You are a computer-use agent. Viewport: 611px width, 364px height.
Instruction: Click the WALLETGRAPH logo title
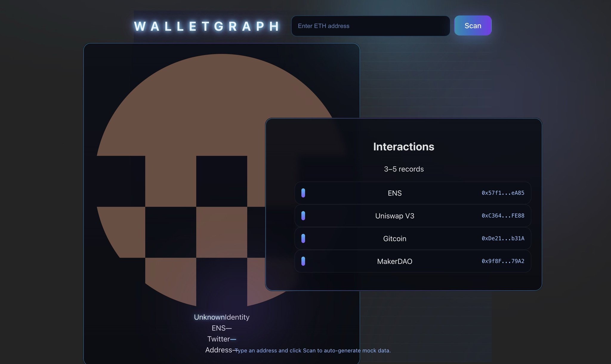pyautogui.click(x=207, y=26)
